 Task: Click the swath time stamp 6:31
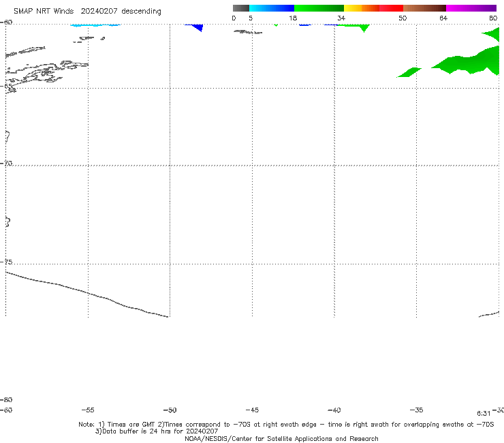pos(484,414)
